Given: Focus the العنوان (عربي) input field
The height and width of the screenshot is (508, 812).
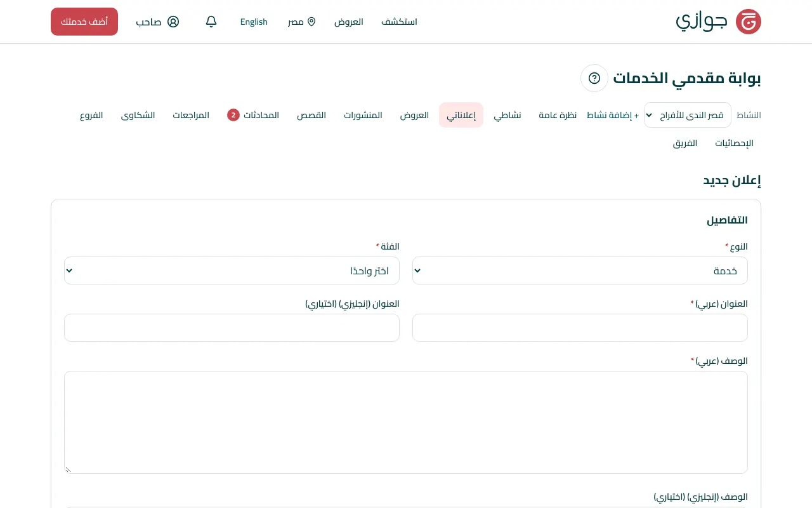Looking at the screenshot, I should tap(580, 328).
